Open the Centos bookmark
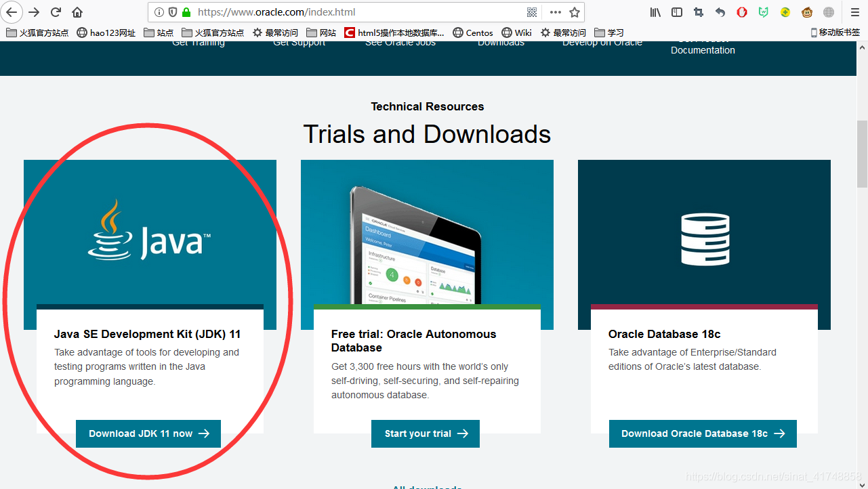Viewport: 868px width, 489px height. click(473, 33)
